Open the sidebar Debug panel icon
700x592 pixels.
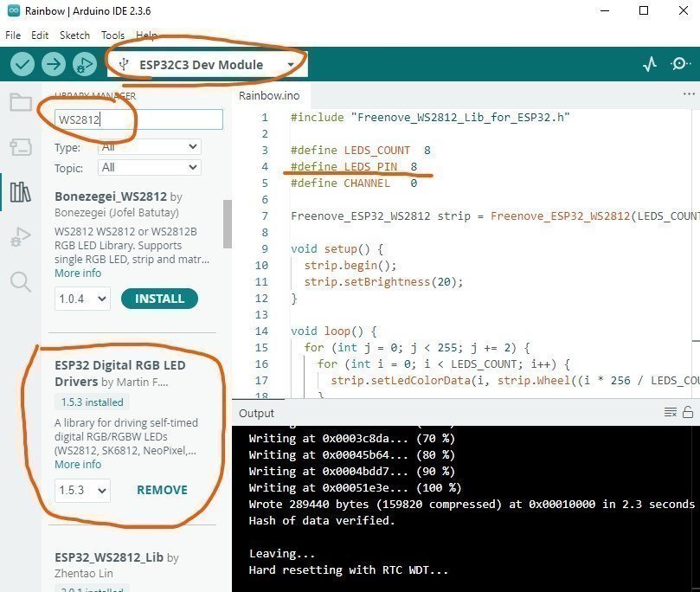pyautogui.click(x=21, y=236)
